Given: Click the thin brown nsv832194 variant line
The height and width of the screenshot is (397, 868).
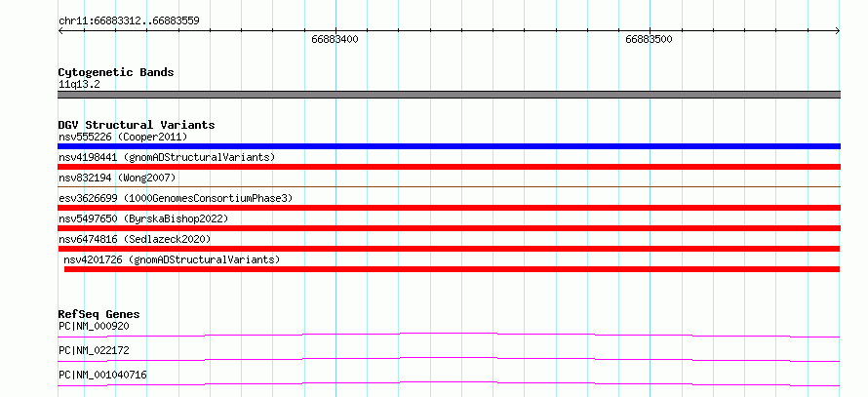Looking at the screenshot, I should pyautogui.click(x=449, y=187).
